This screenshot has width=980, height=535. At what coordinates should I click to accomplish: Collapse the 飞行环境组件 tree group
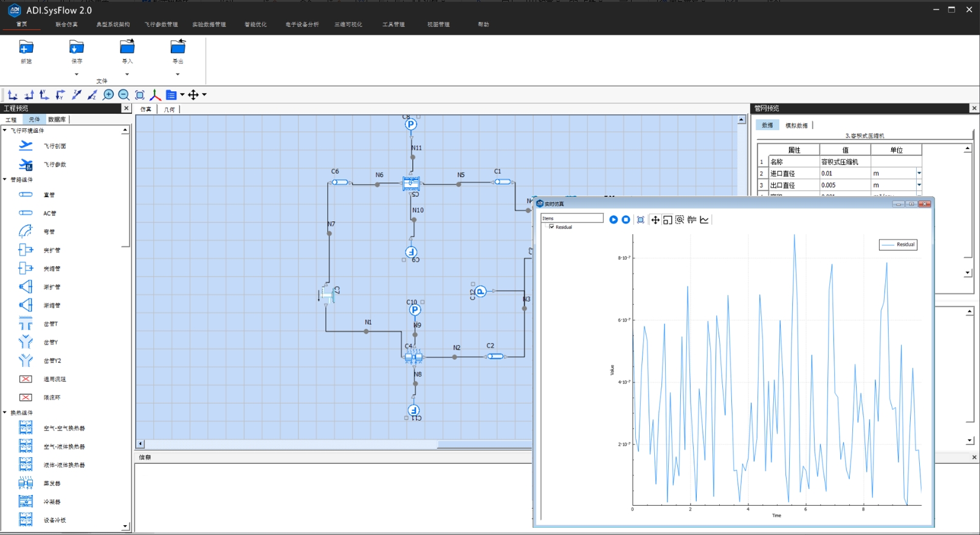click(x=5, y=130)
